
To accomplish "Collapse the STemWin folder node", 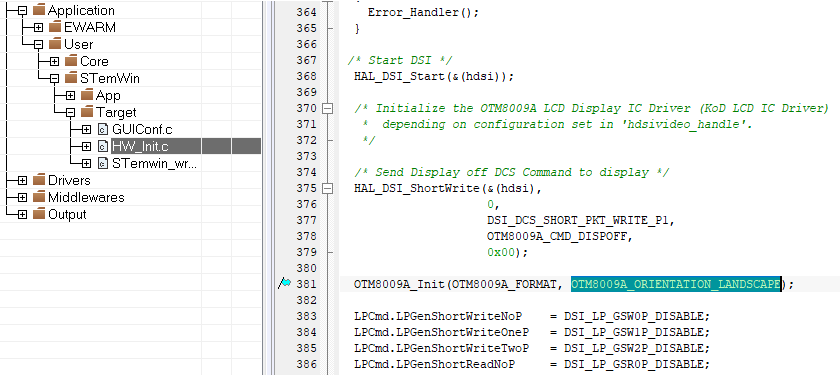I will (54, 79).
